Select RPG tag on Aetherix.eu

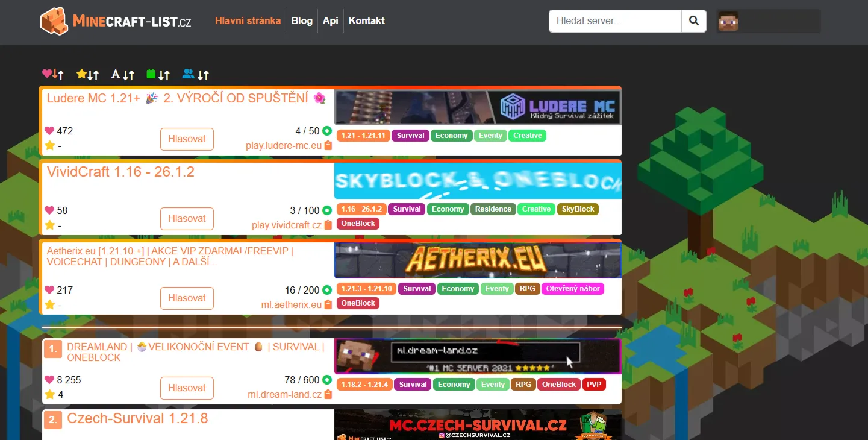tap(528, 289)
